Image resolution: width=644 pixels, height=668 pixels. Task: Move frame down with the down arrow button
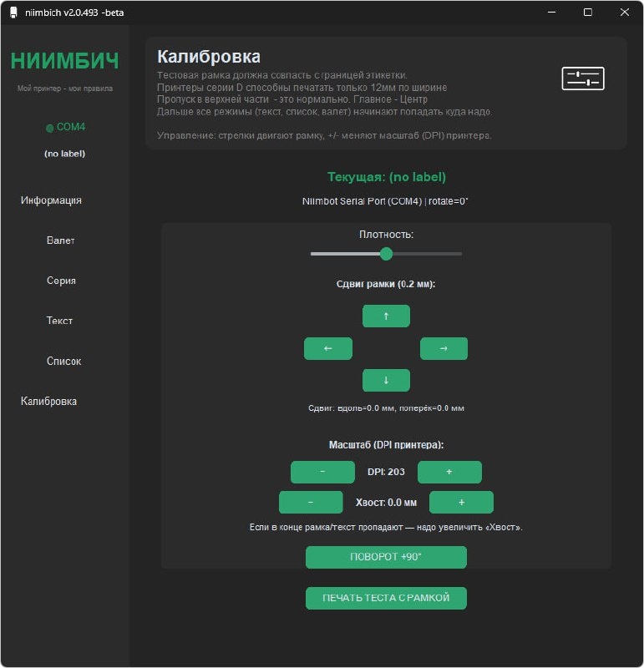[386, 381]
